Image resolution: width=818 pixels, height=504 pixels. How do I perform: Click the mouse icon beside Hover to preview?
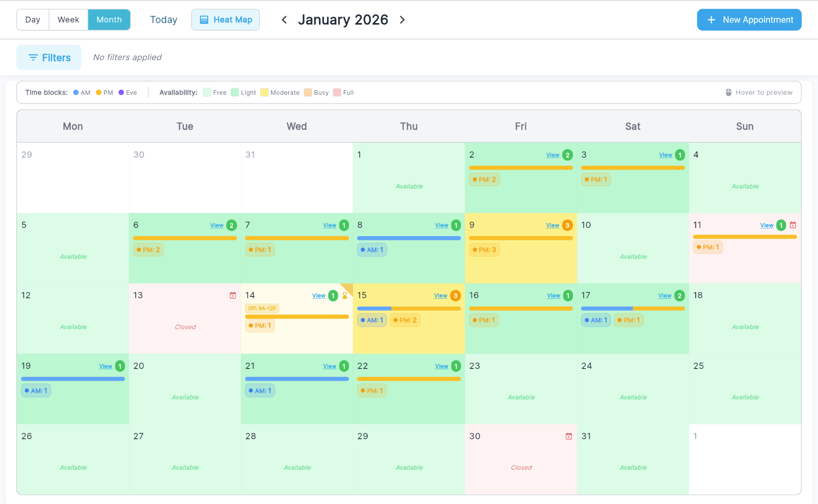click(x=729, y=92)
